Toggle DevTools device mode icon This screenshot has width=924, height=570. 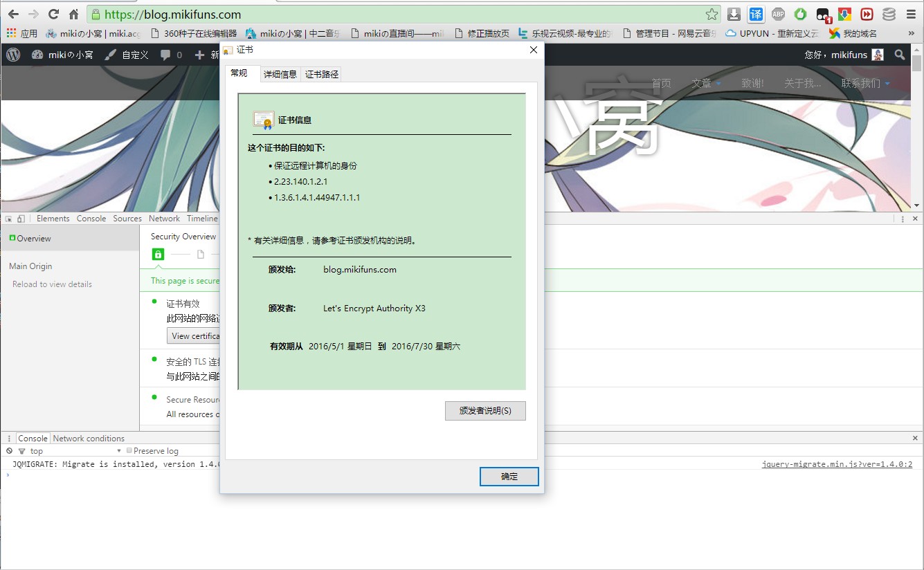pos(21,219)
